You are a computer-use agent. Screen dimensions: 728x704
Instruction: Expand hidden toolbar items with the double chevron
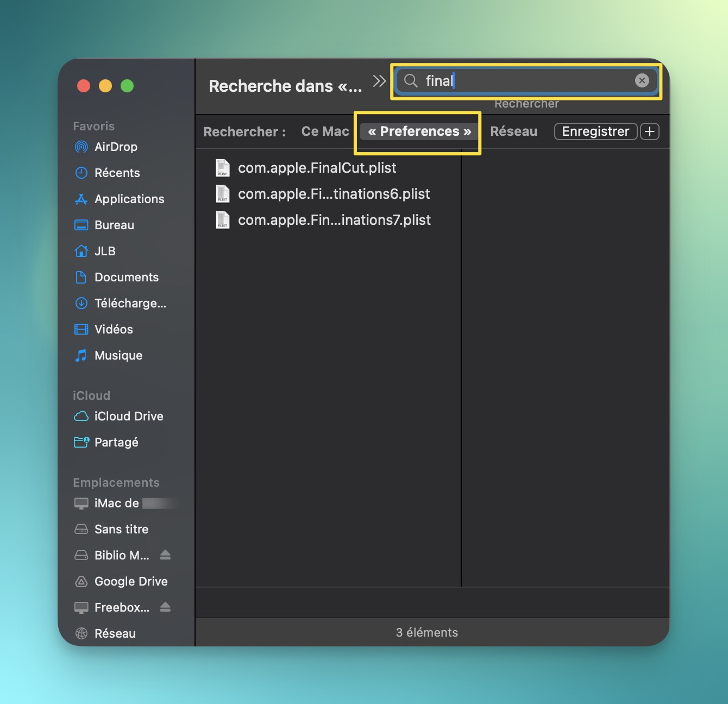pos(379,81)
